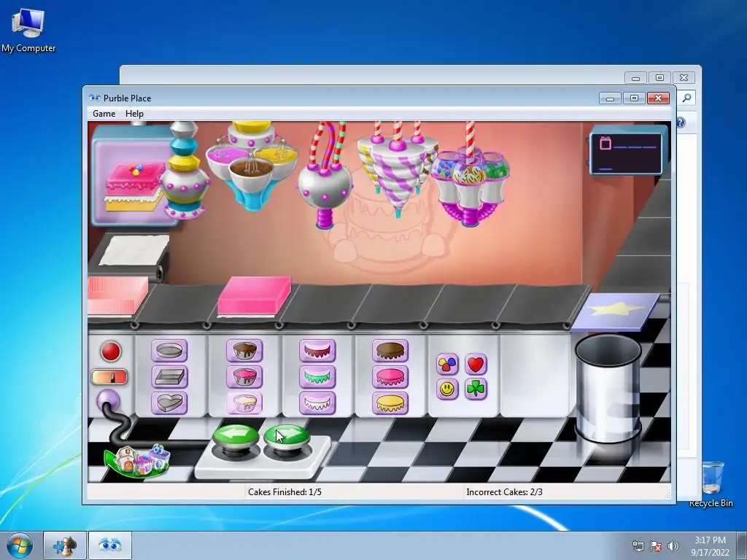Add the green clover decoration
The height and width of the screenshot is (560, 747).
click(476, 389)
